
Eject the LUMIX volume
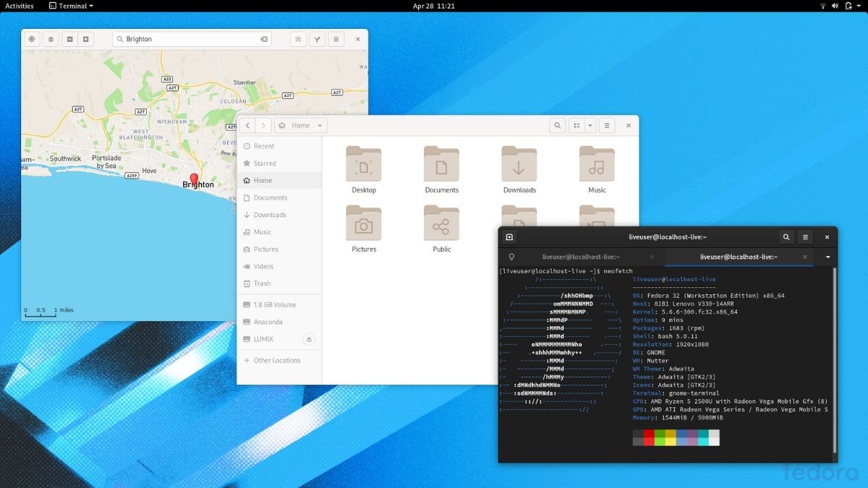pos(309,339)
